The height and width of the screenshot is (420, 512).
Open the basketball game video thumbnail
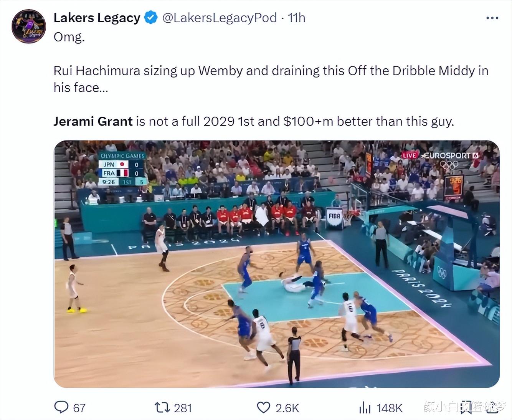(x=277, y=264)
